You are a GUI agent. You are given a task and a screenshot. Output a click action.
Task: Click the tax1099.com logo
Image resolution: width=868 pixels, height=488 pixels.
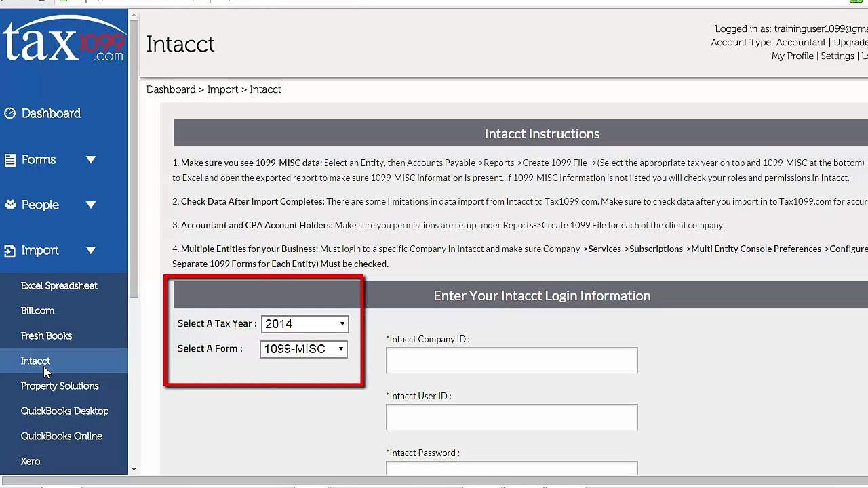pyautogui.click(x=64, y=40)
